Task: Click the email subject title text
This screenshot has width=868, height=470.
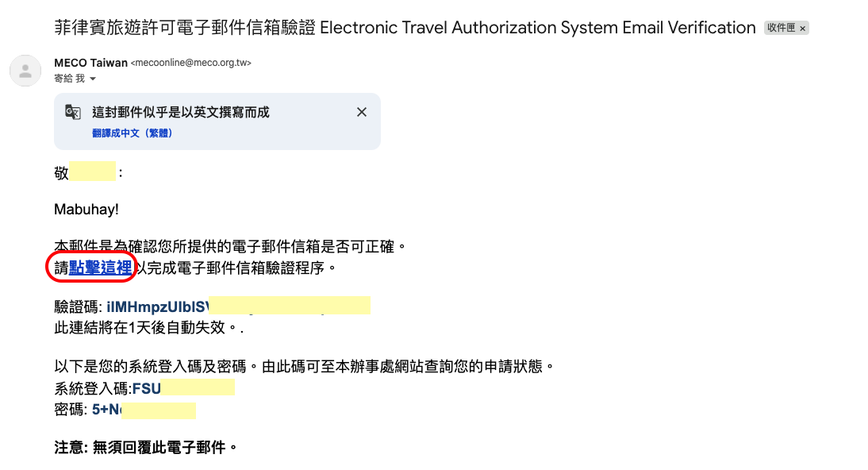Action: coord(405,28)
